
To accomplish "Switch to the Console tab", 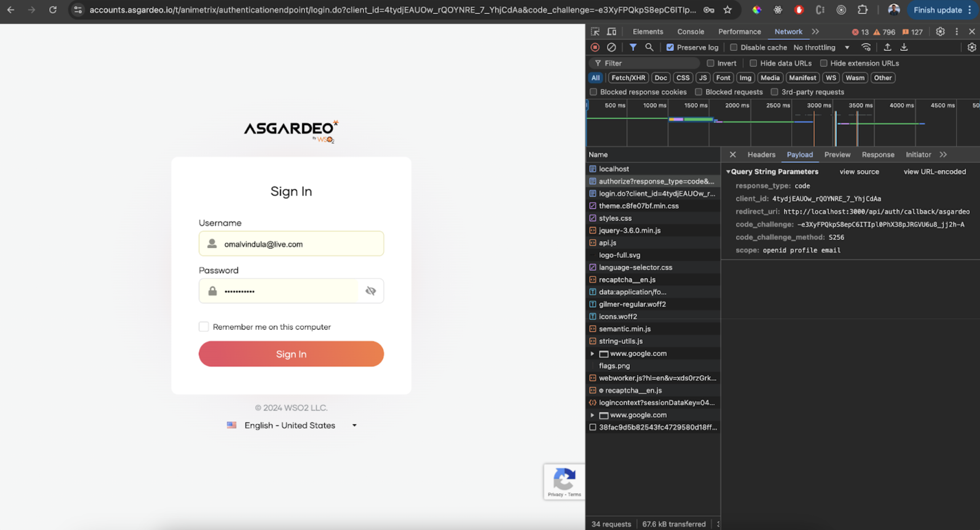I will [x=690, y=31].
